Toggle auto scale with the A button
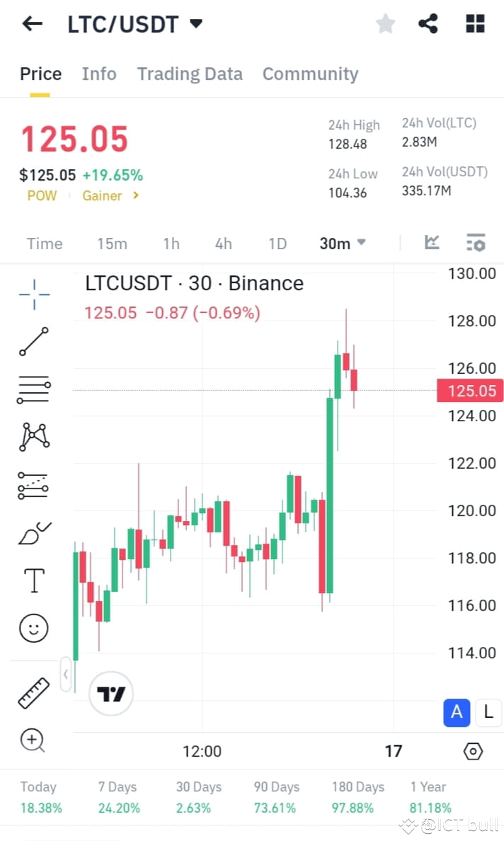Image resolution: width=504 pixels, height=841 pixels. (457, 713)
